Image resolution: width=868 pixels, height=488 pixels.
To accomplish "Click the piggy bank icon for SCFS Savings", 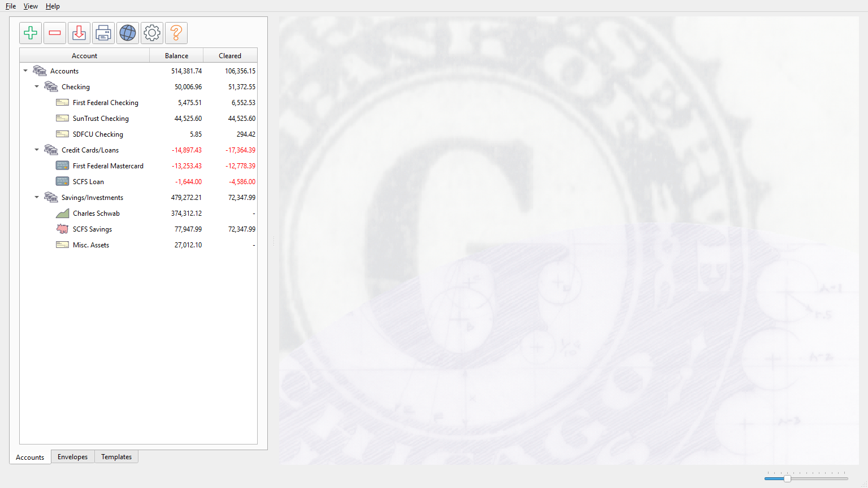I will pyautogui.click(x=62, y=229).
